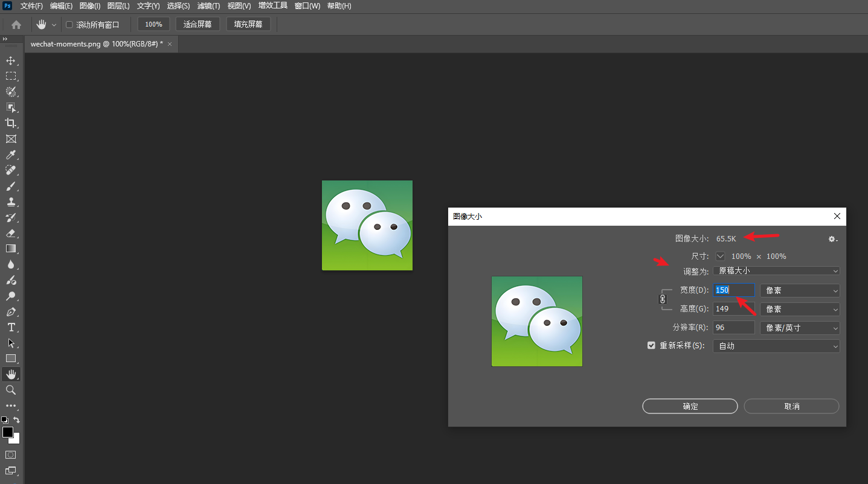Select the Path Selection tool
868x484 pixels.
11,343
